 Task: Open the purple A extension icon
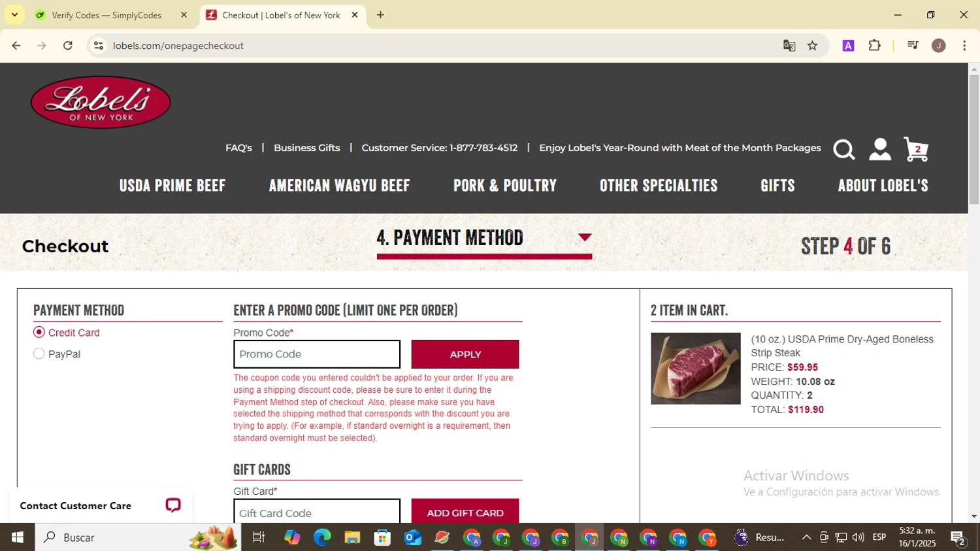(x=848, y=46)
